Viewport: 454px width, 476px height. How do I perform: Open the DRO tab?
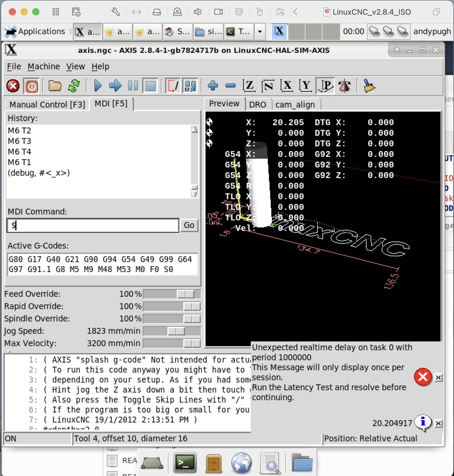(258, 105)
